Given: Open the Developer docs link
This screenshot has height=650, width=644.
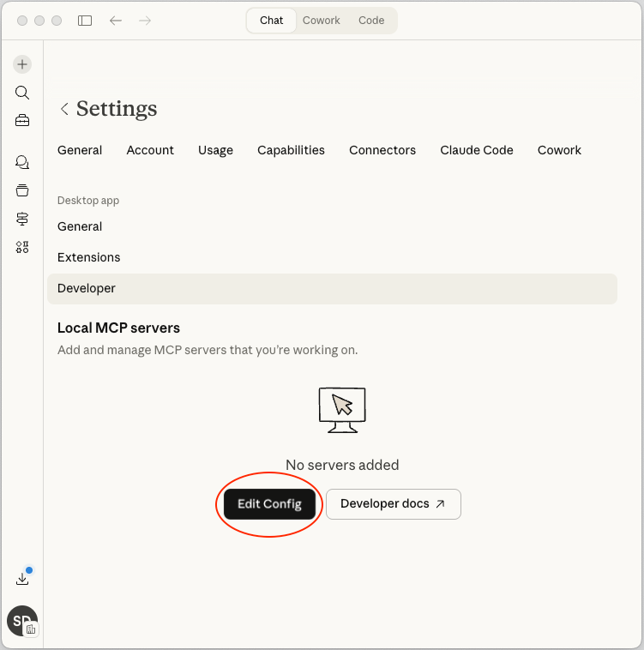Looking at the screenshot, I should click(x=394, y=504).
